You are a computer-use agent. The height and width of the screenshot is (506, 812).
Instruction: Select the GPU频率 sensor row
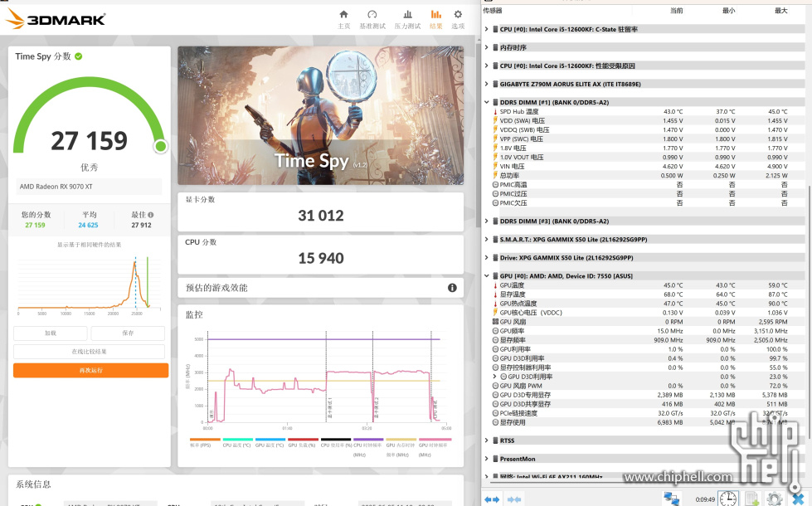tap(643, 331)
